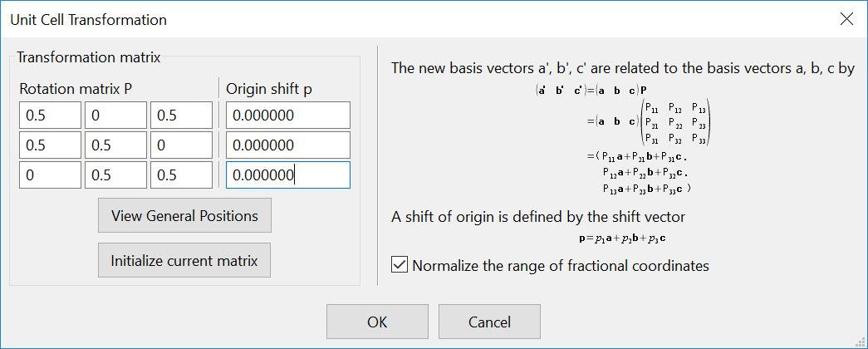The image size is (868, 349).
Task: Click rotation matrix field row 1, column 1
Action: (x=50, y=116)
